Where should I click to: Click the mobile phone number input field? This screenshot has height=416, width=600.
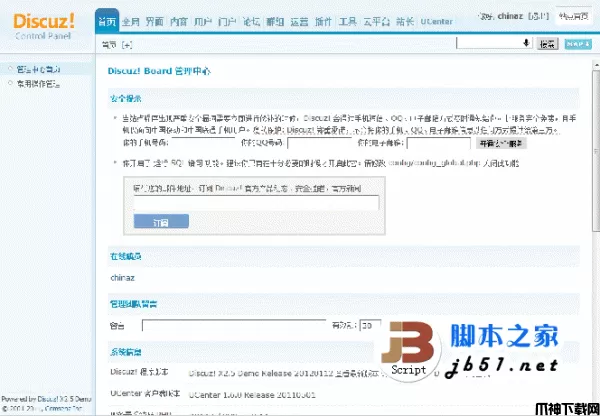(203, 142)
